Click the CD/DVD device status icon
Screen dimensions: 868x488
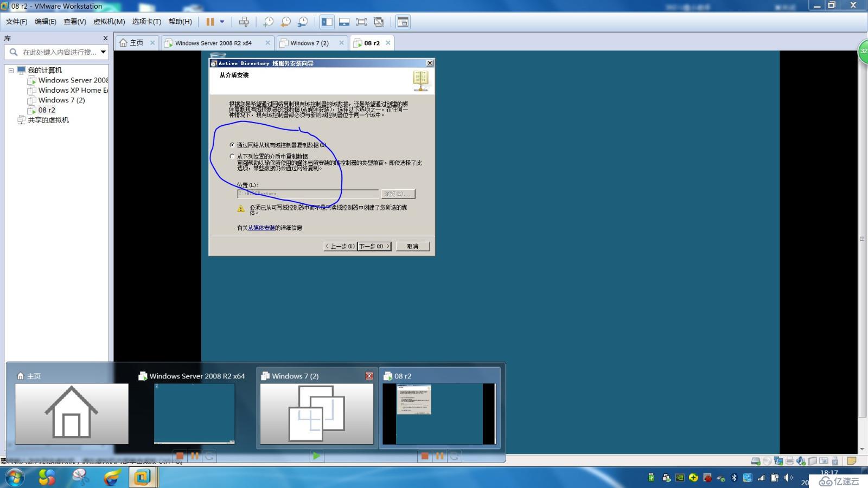coord(767,461)
